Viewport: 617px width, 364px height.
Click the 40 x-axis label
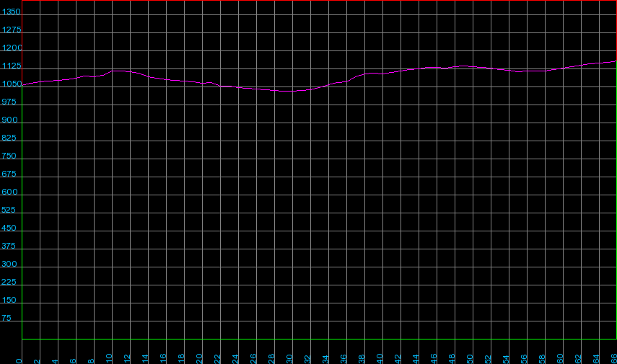380,359
